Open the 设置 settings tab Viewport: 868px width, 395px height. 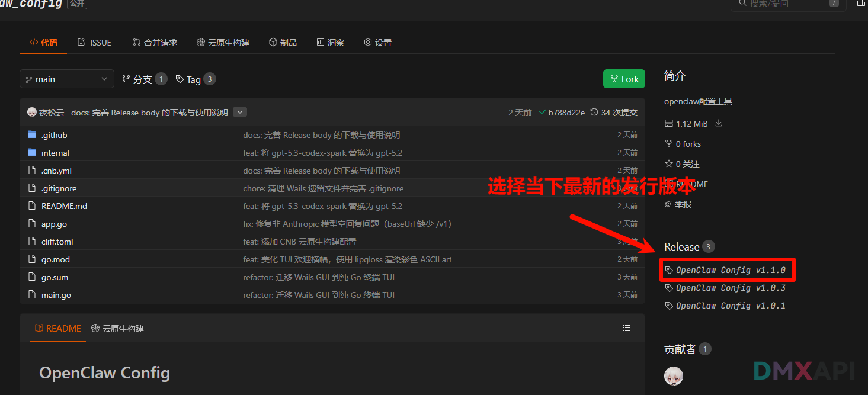tap(377, 43)
